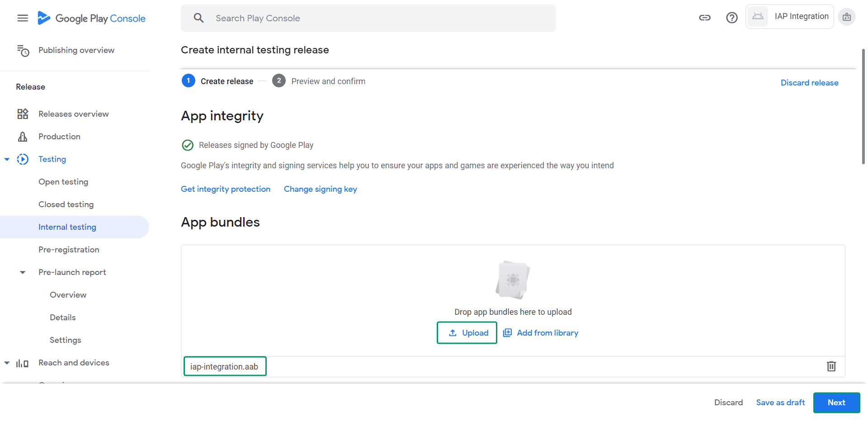
Task: Click the Publishing overview clock icon
Action: pos(23,51)
